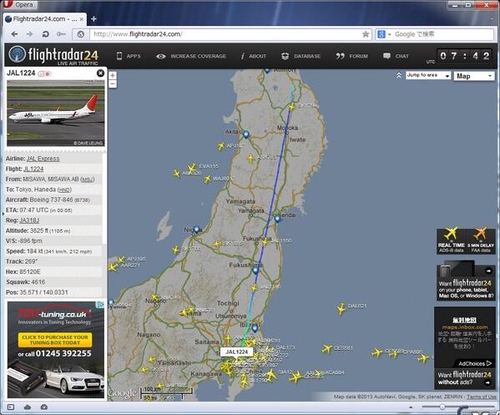Close the JAL1224 flight info panel
Image resolution: width=500 pixels, height=415 pixels.
(x=100, y=73)
